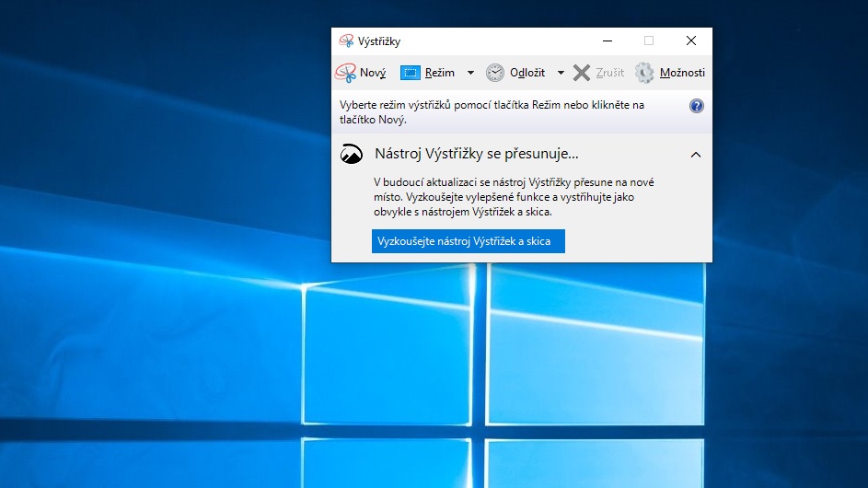Click the notification heading about Výstřižky moving
The image size is (868, 488).
[x=476, y=154]
